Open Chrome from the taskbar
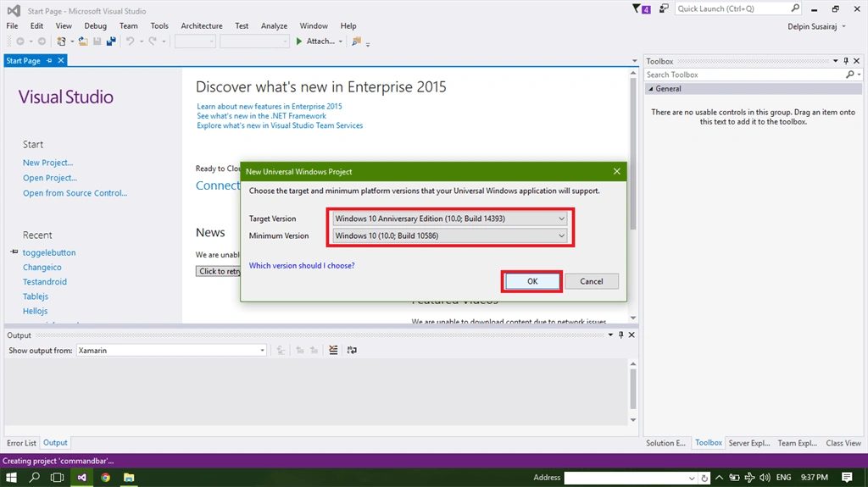This screenshot has height=487, width=868. coord(105,477)
